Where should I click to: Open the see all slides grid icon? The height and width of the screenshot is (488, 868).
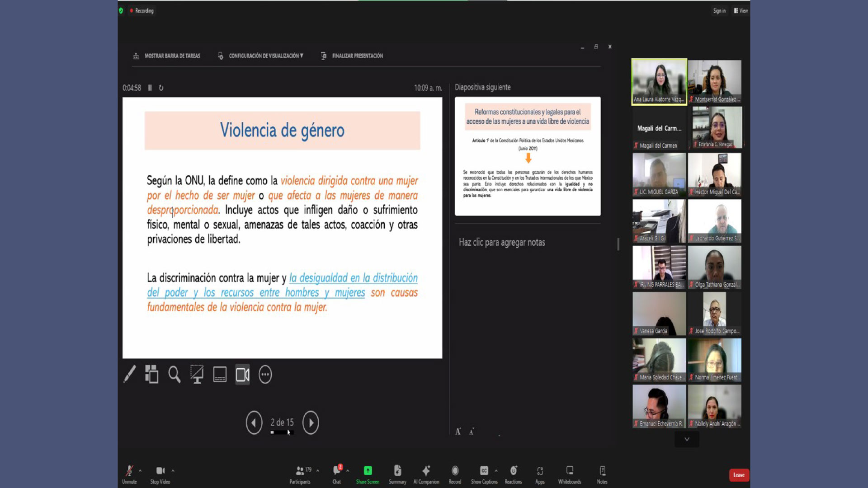(x=151, y=375)
